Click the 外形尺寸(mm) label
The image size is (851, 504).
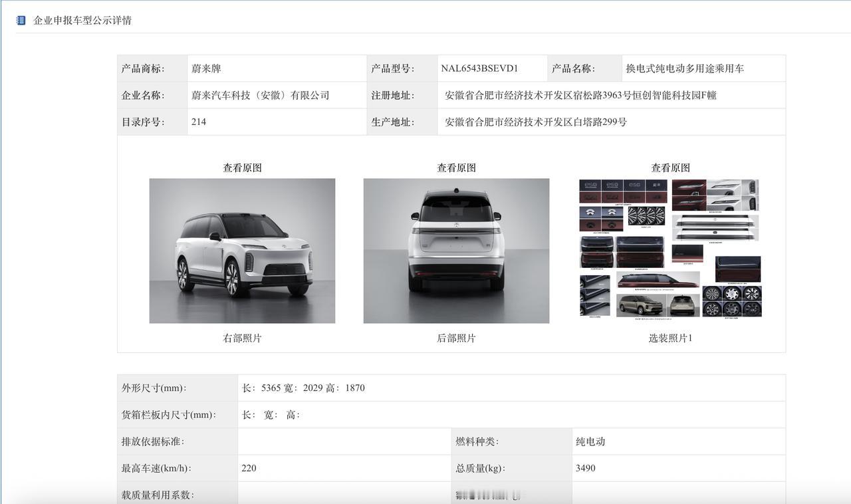[154, 388]
